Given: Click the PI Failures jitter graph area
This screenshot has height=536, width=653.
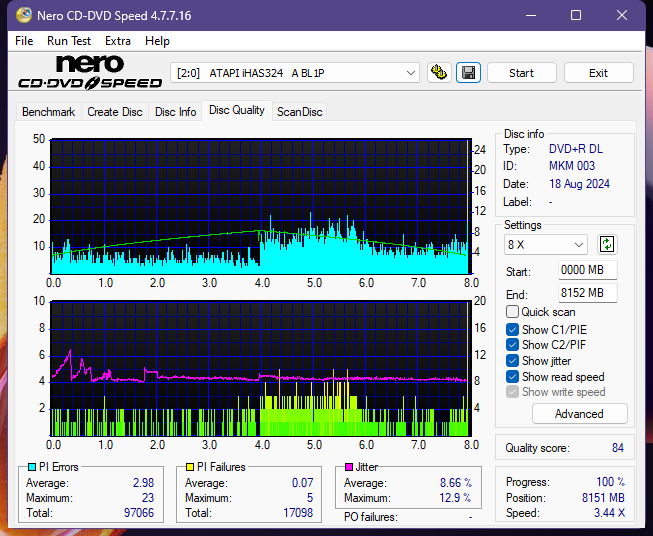Looking at the screenshot, I should (261, 369).
